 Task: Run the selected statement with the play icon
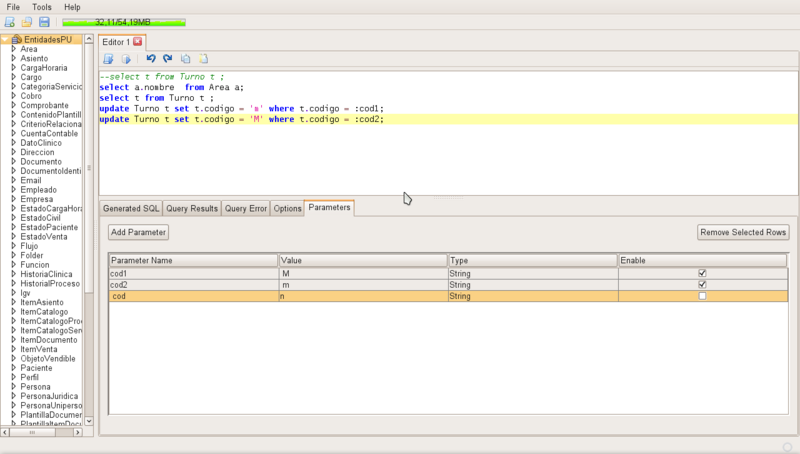[x=126, y=59]
